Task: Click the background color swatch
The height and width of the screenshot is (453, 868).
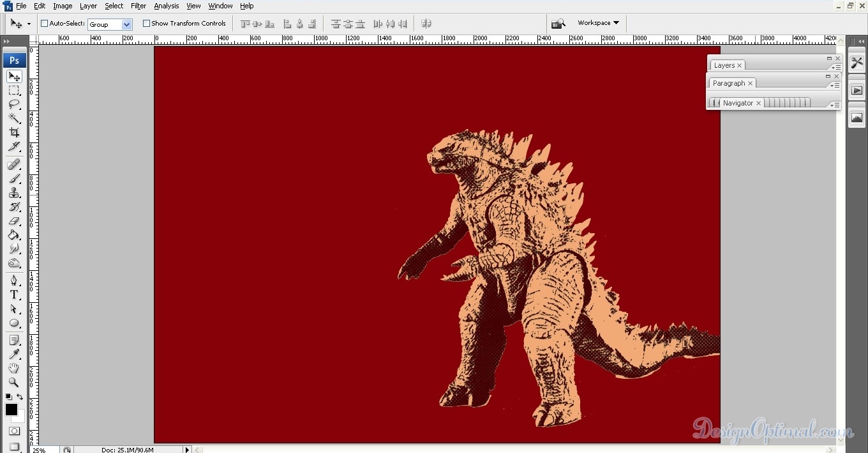Action: click(x=20, y=417)
